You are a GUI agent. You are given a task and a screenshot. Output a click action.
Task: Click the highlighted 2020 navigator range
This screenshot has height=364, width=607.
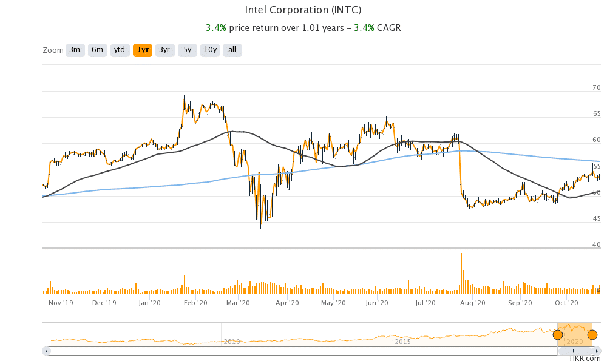(x=575, y=335)
